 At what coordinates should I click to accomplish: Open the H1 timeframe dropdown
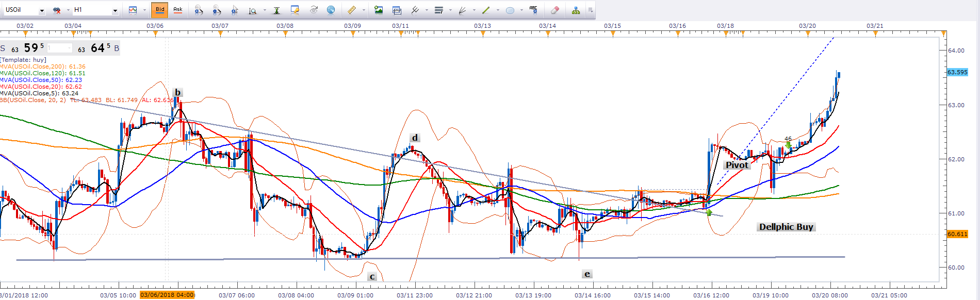[x=115, y=10]
